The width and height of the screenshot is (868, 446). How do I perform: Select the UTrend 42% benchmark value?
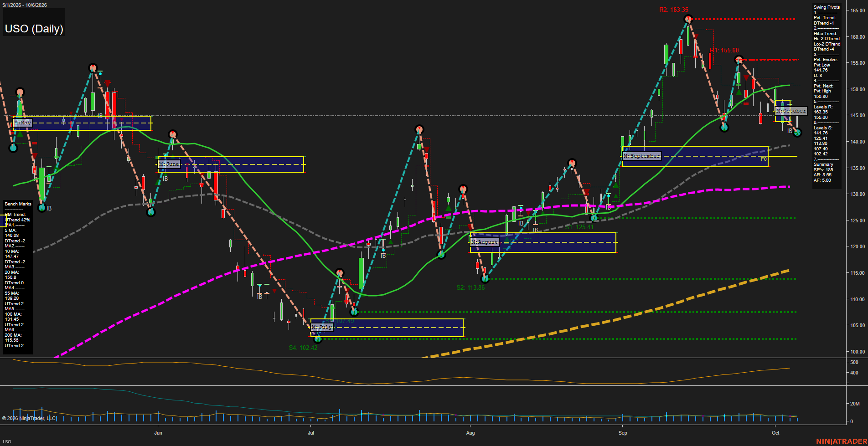17,220
